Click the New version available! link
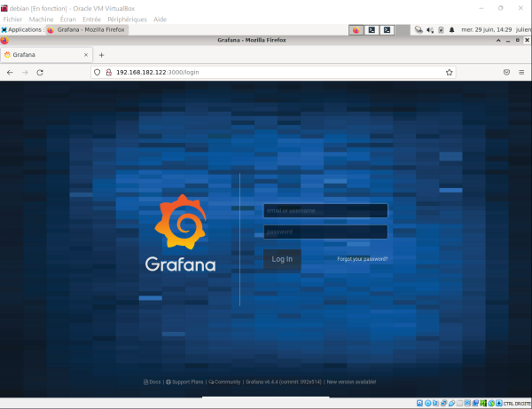The height and width of the screenshot is (409, 532). [x=351, y=381]
